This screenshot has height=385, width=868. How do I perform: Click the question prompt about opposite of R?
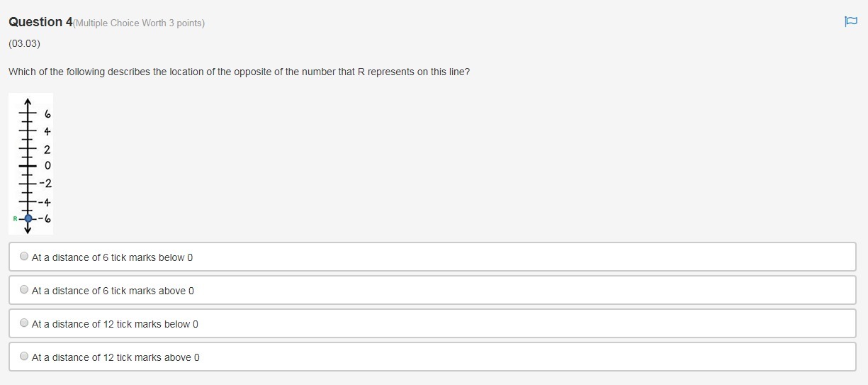tap(239, 72)
